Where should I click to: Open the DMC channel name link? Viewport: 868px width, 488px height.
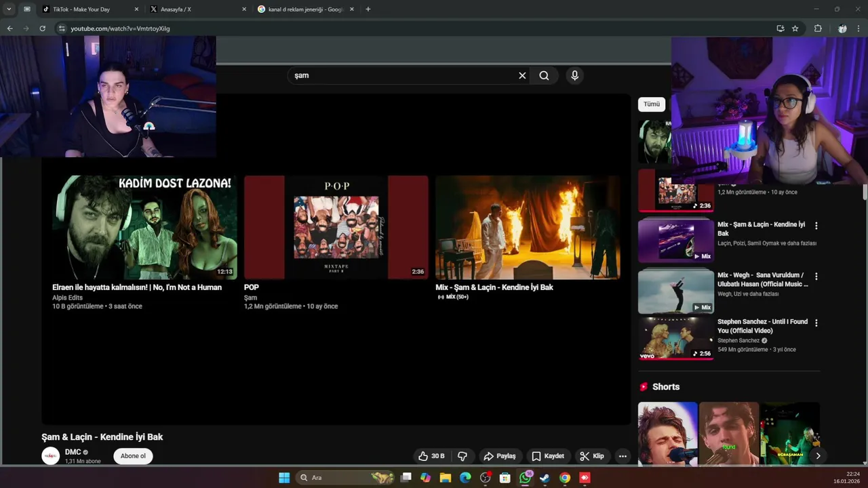tap(73, 452)
